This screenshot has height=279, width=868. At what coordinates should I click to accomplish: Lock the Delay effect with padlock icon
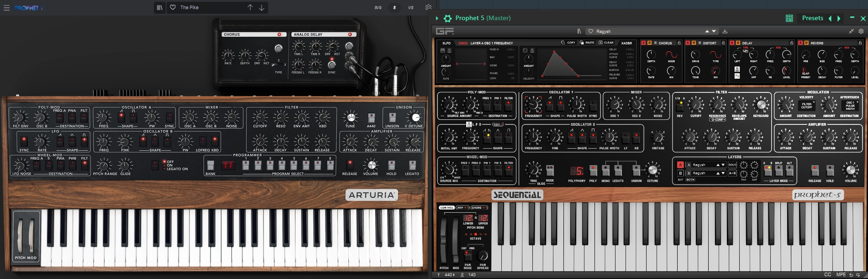792,43
